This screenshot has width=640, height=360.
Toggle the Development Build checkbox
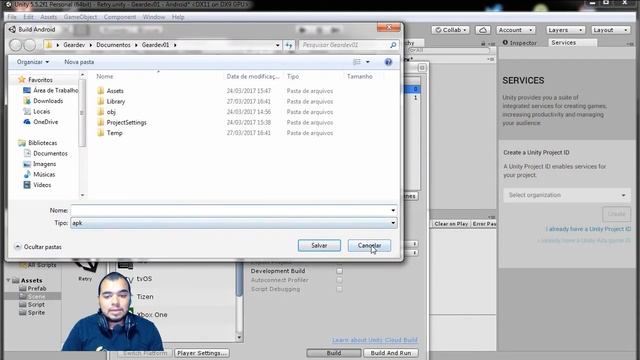(339, 271)
